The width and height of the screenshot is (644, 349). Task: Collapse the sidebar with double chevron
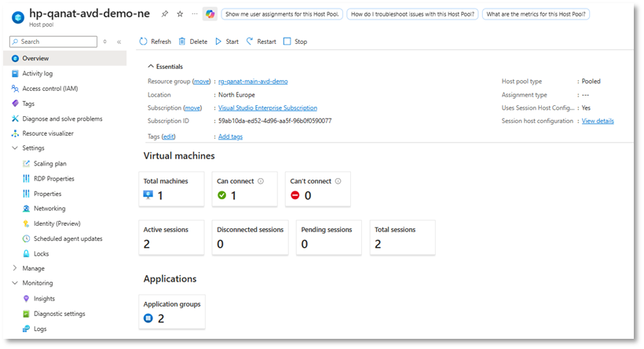119,42
